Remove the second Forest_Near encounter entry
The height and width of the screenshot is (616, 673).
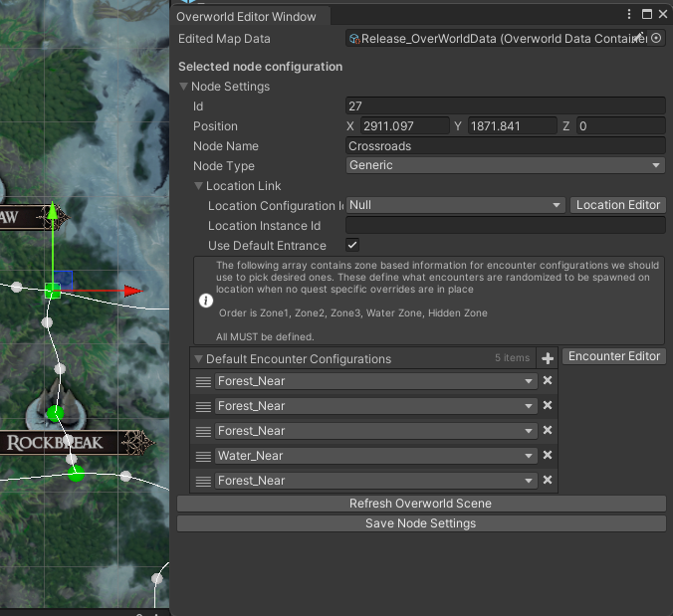point(548,405)
